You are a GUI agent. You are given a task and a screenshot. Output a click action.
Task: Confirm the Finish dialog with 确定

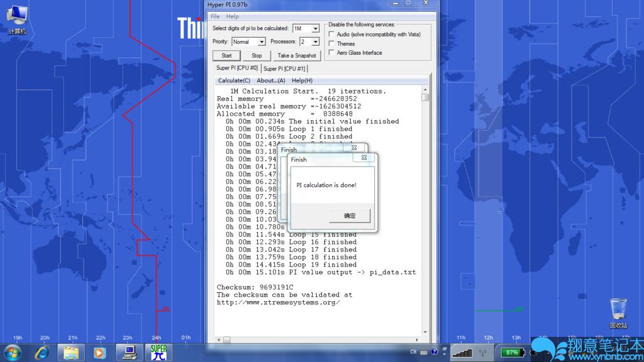[350, 216]
